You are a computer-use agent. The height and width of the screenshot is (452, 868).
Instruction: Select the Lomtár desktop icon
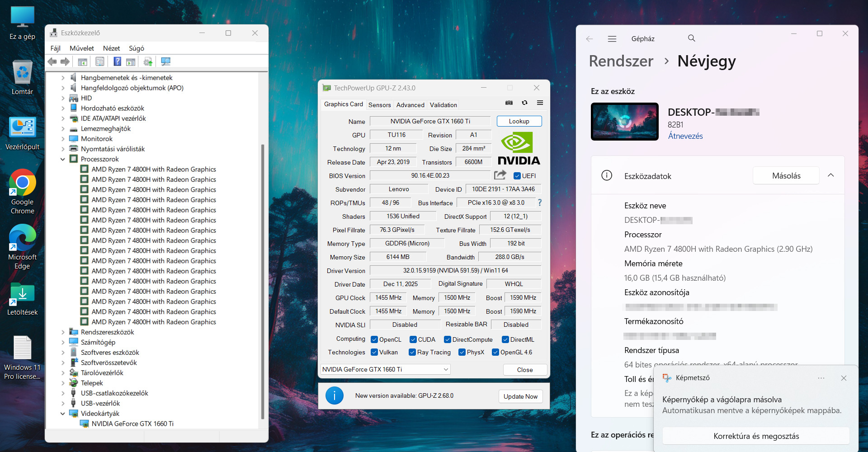click(22, 77)
